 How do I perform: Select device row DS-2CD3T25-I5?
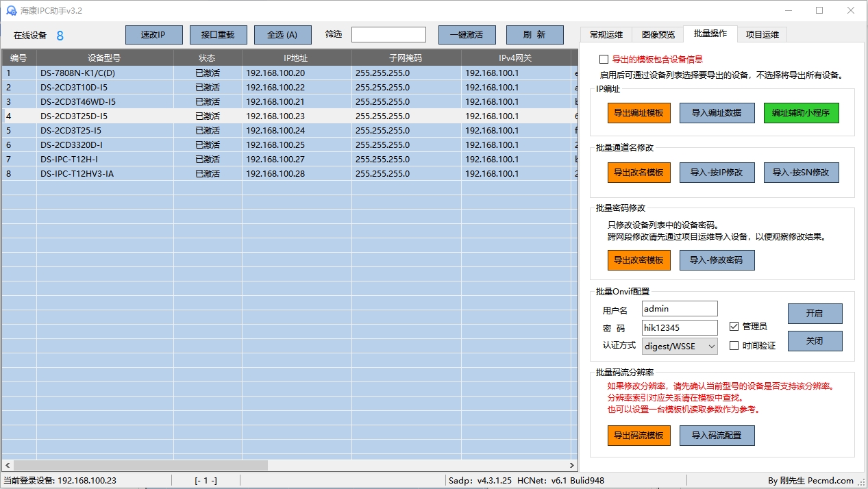290,131
